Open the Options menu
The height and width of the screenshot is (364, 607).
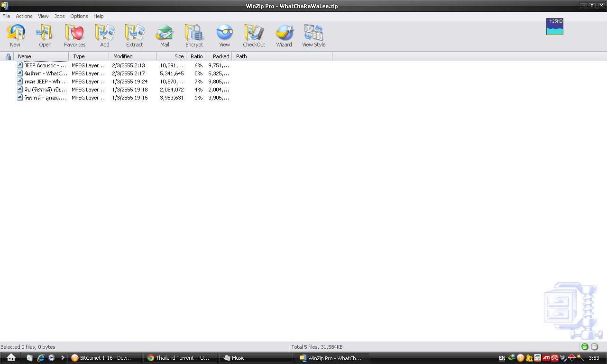tap(79, 16)
